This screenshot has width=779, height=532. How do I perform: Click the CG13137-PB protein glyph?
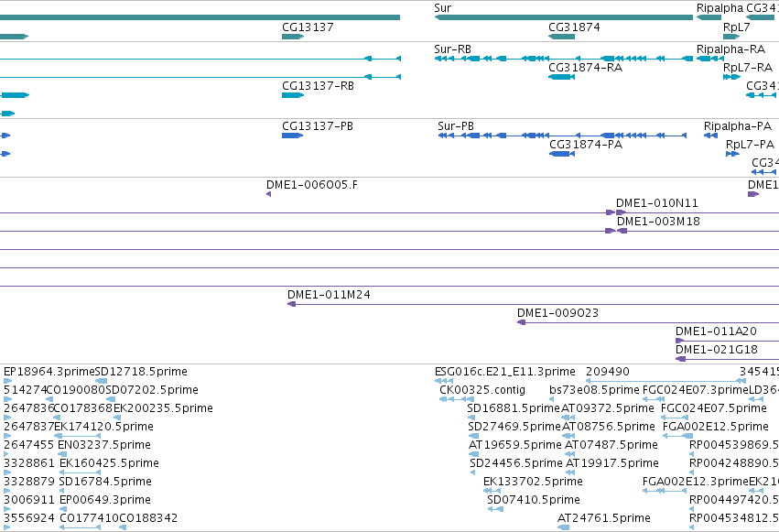coord(292,136)
